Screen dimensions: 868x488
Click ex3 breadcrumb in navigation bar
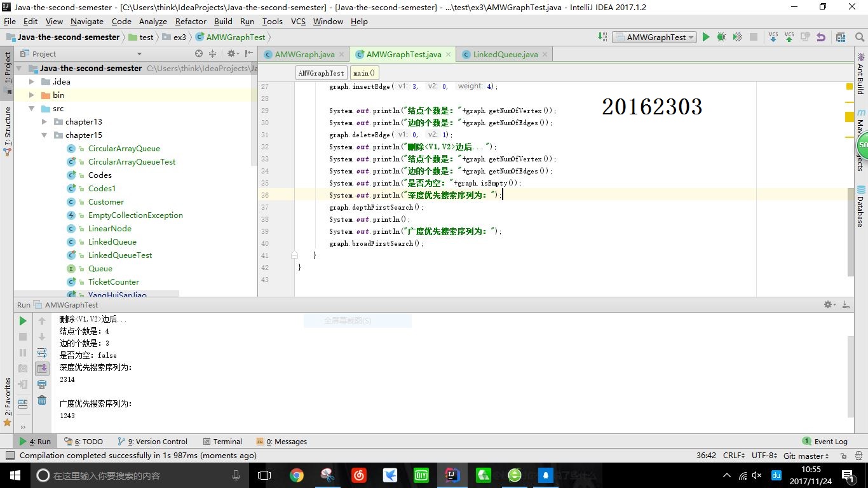(x=175, y=37)
